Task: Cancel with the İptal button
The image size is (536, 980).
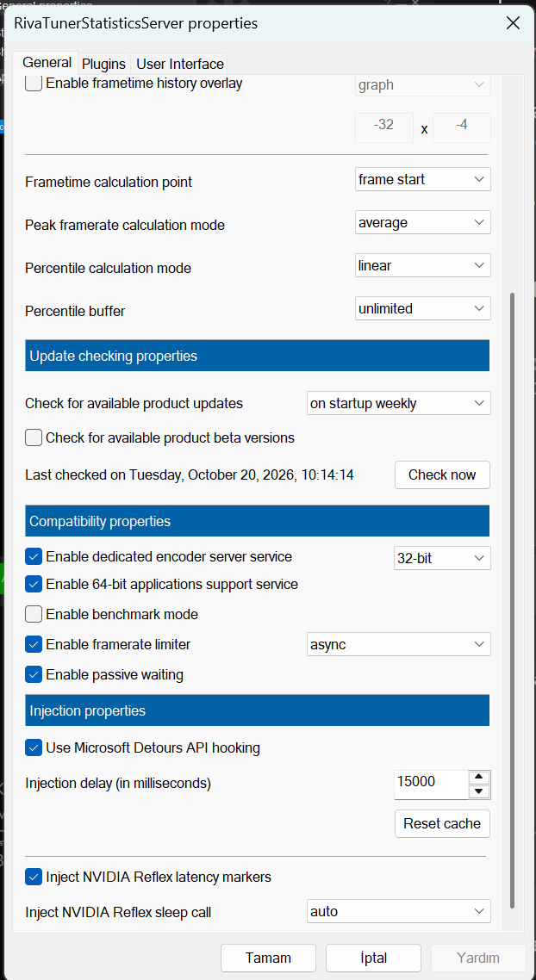Action: [373, 958]
